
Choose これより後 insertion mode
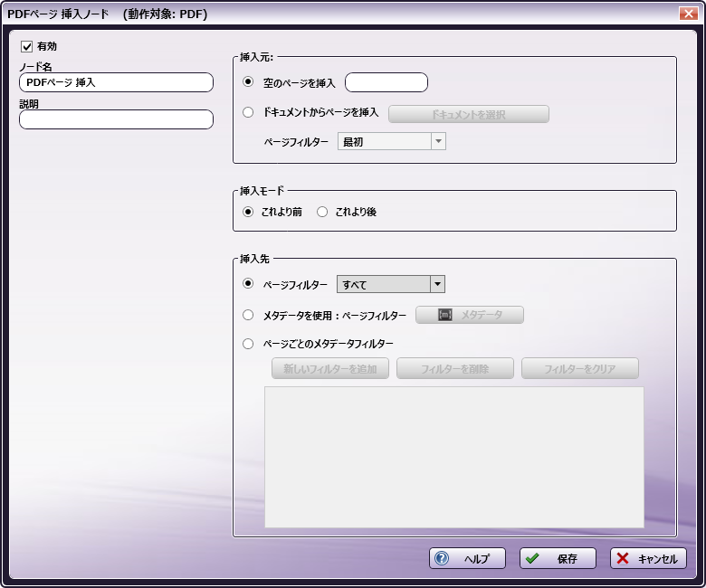[x=322, y=212]
